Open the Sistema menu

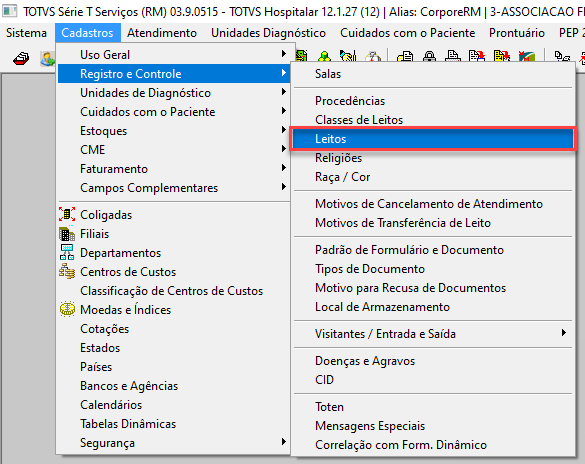(x=26, y=33)
